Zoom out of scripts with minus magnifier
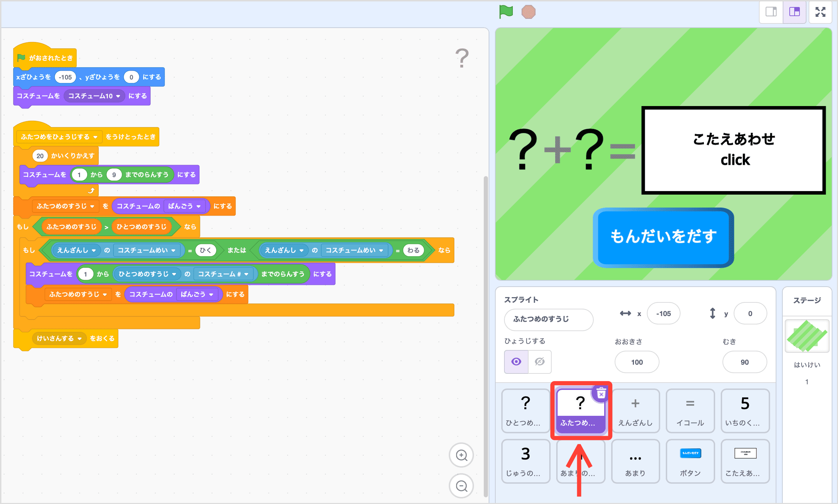 click(x=461, y=486)
